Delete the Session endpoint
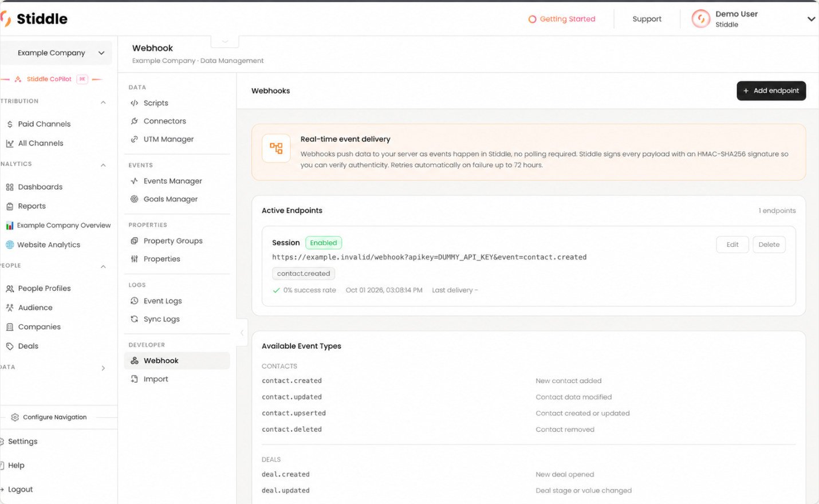 click(x=769, y=245)
